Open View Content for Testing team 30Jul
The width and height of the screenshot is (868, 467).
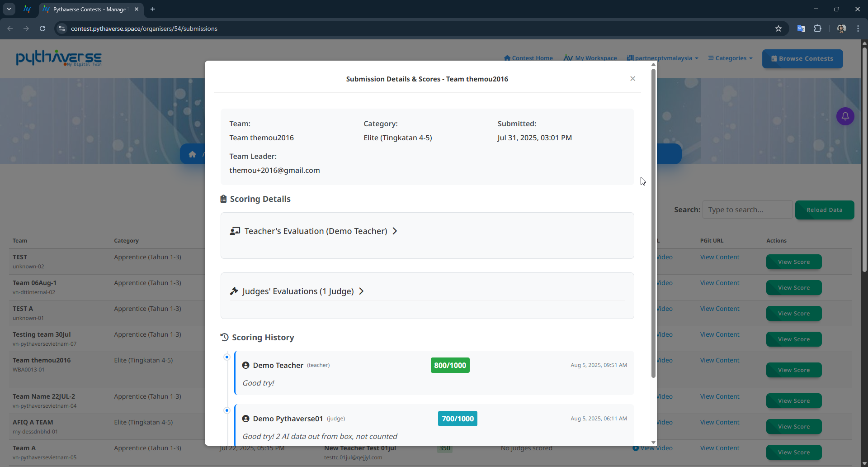coord(720,334)
